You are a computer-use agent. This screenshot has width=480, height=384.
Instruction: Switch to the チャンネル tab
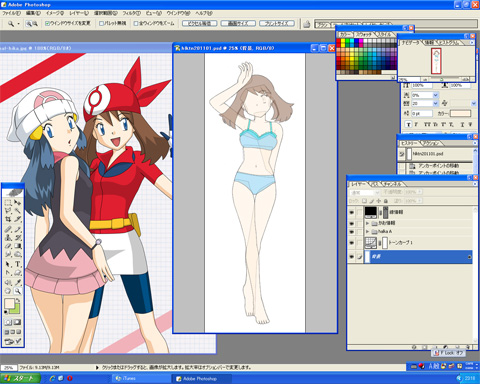click(x=392, y=184)
